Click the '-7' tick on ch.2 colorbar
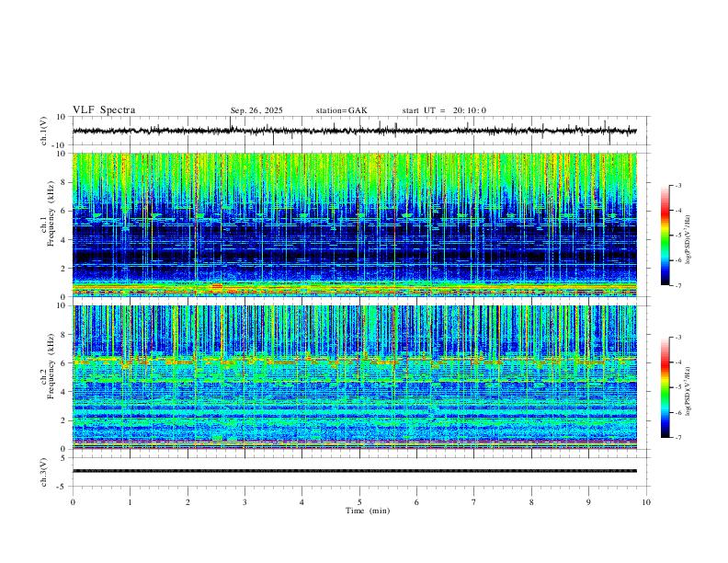The image size is (728, 563). click(677, 438)
